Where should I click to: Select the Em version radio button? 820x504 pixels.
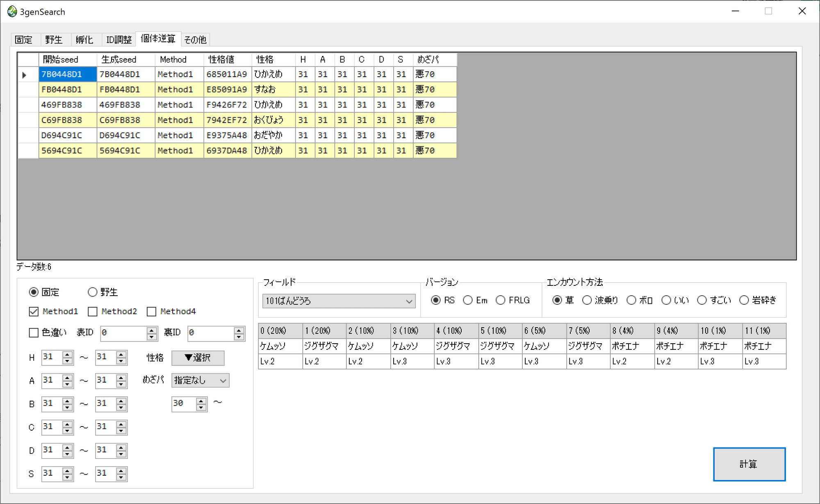(468, 300)
